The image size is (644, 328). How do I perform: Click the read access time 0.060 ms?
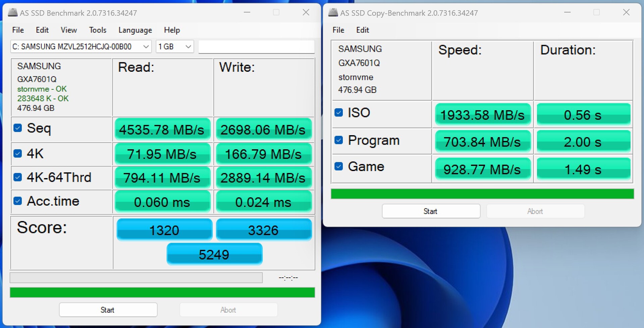pyautogui.click(x=163, y=202)
